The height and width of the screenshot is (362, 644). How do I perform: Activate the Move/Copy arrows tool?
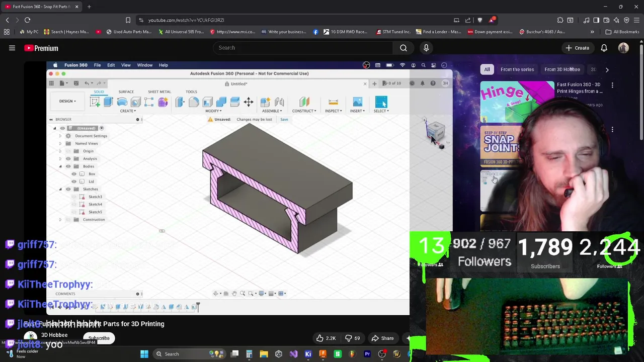pyautogui.click(x=249, y=102)
